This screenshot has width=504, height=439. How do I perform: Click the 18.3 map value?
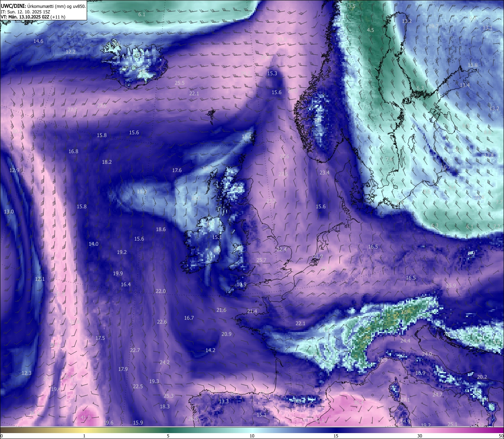point(165,406)
